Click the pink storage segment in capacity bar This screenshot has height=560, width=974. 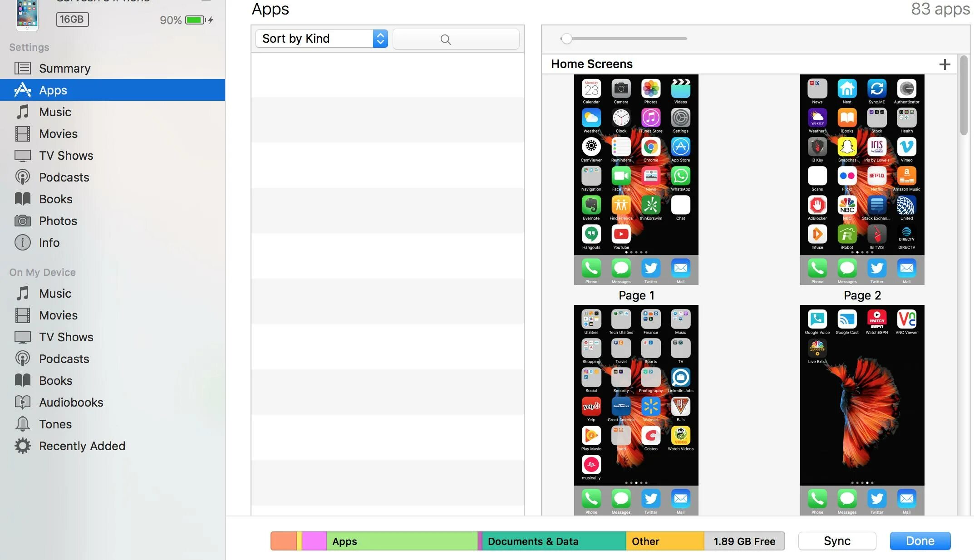pyautogui.click(x=314, y=541)
